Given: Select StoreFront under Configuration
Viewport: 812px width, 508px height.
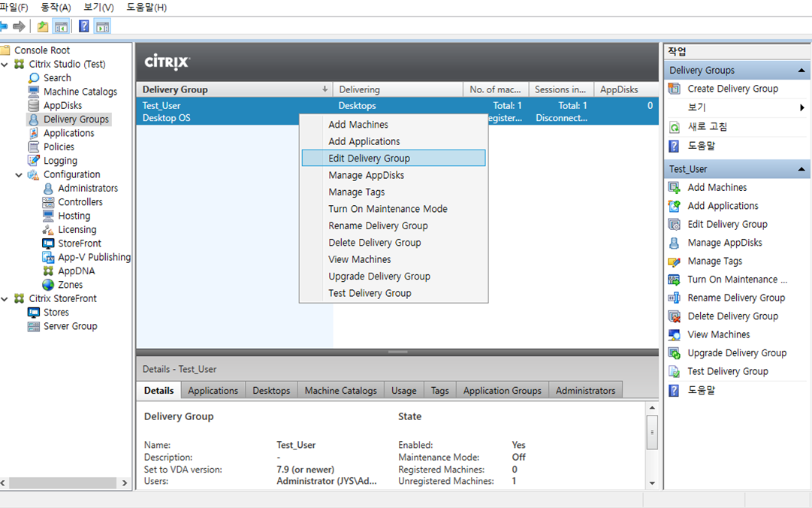Looking at the screenshot, I should click(80, 243).
